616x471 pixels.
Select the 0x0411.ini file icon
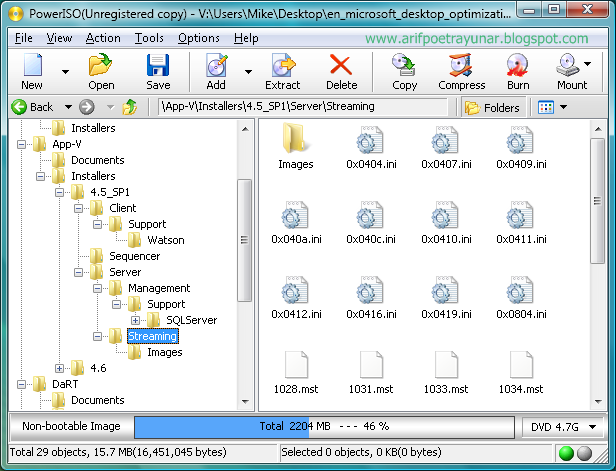click(x=520, y=215)
